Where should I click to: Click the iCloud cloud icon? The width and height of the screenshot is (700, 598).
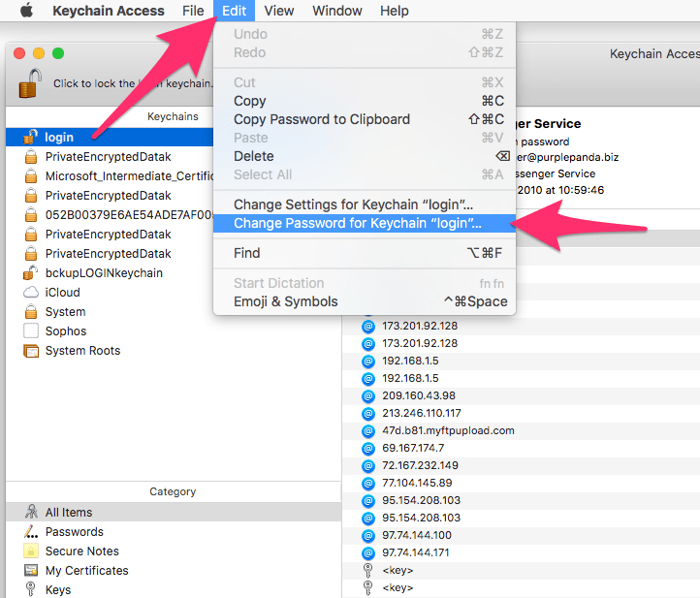(x=31, y=293)
